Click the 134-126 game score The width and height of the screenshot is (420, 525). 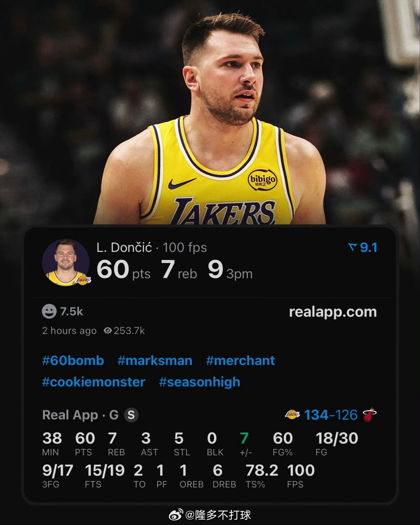coord(331,415)
